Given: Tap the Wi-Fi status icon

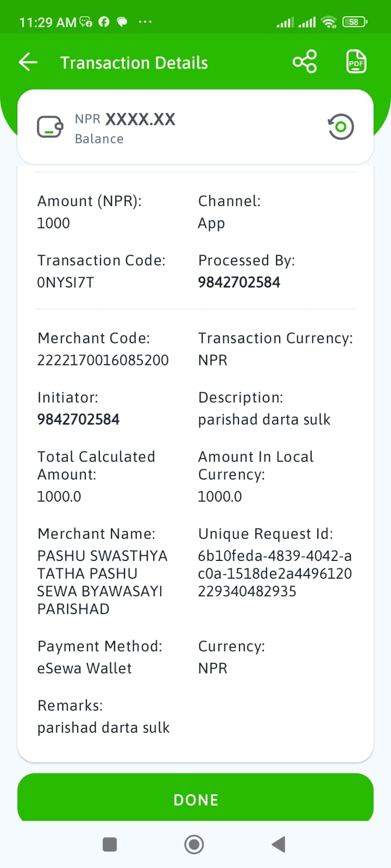Looking at the screenshot, I should coord(329,22).
